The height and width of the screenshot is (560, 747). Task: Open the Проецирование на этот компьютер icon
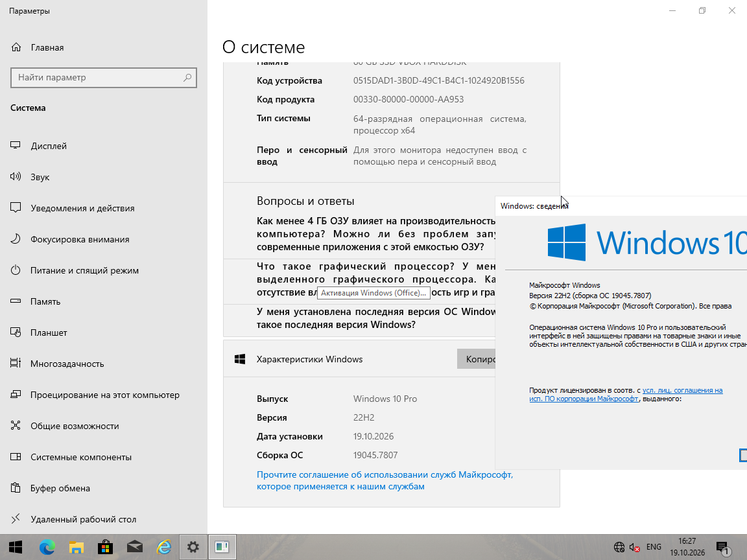pos(16,395)
